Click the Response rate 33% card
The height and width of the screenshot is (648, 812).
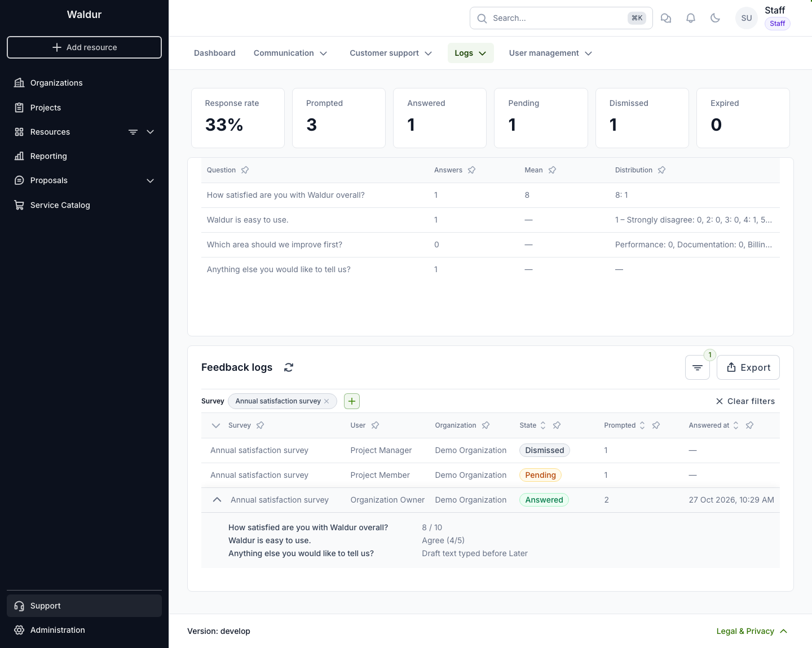click(238, 118)
